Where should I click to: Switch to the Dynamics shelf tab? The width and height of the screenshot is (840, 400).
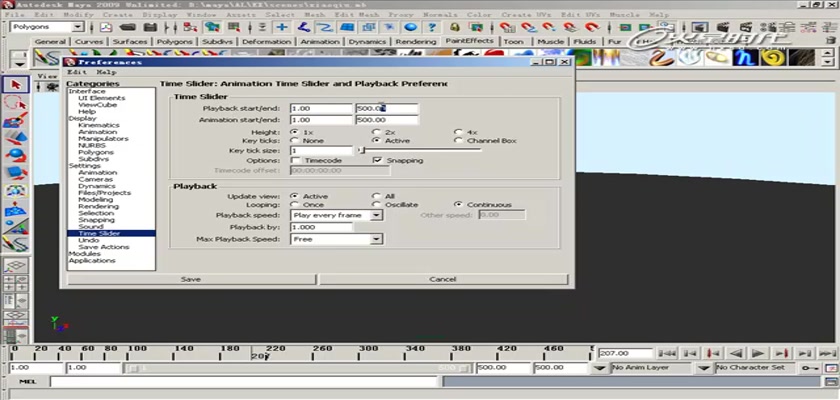point(367,42)
